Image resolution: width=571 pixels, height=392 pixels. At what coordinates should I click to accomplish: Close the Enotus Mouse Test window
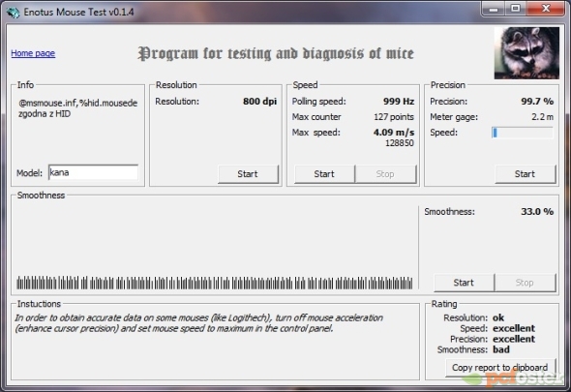(x=546, y=9)
